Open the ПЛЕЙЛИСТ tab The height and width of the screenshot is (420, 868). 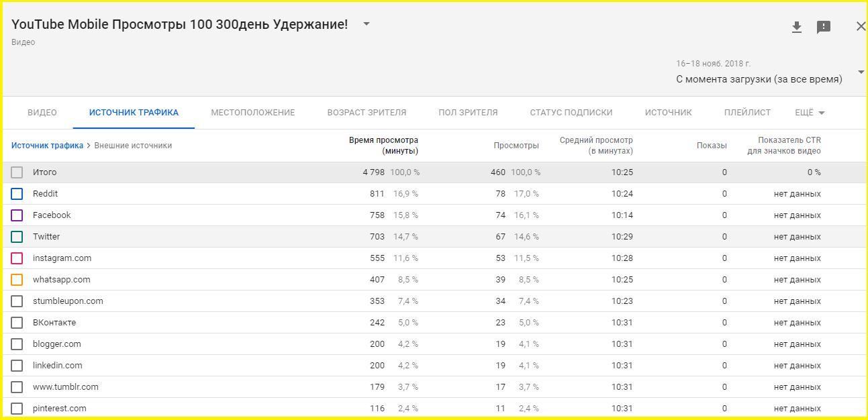(x=747, y=113)
